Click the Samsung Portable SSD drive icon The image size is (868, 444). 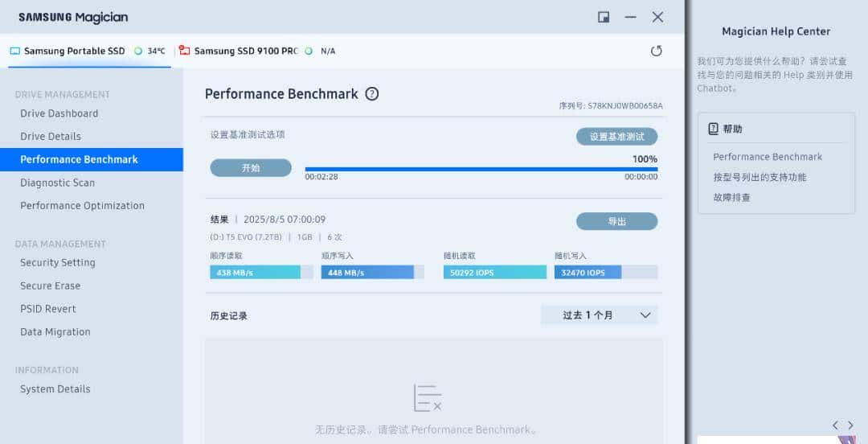pos(15,51)
